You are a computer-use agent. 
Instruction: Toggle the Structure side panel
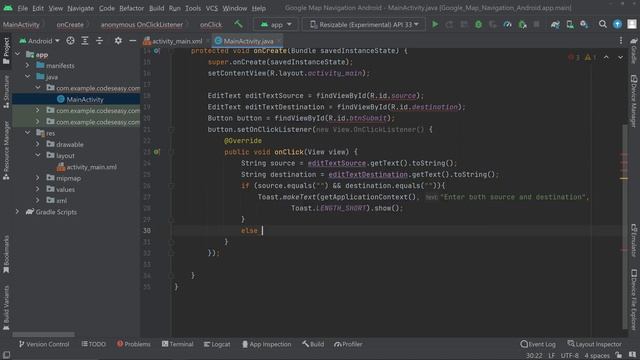click(x=6, y=92)
